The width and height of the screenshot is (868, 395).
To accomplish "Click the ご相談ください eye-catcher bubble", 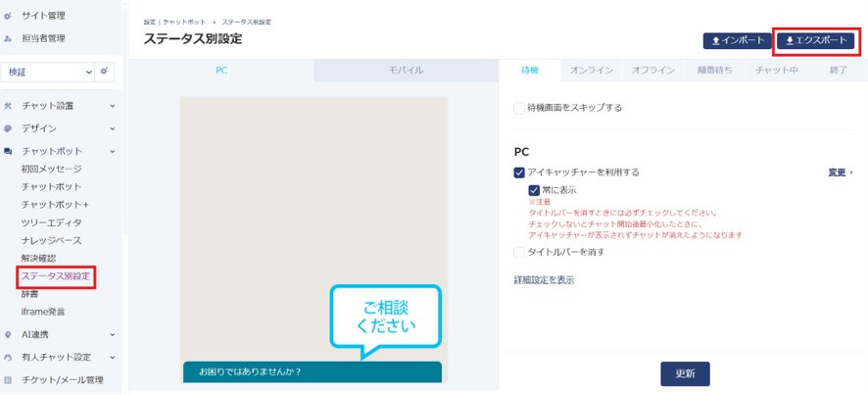I will [x=385, y=321].
